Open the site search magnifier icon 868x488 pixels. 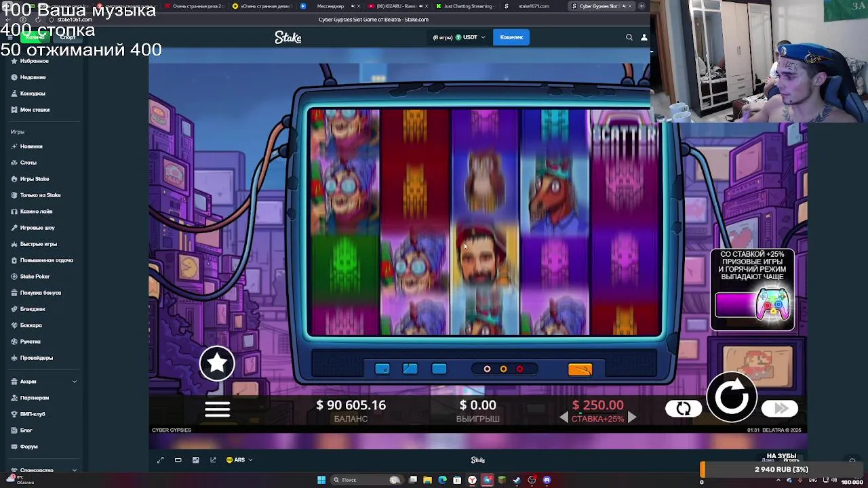click(x=629, y=37)
